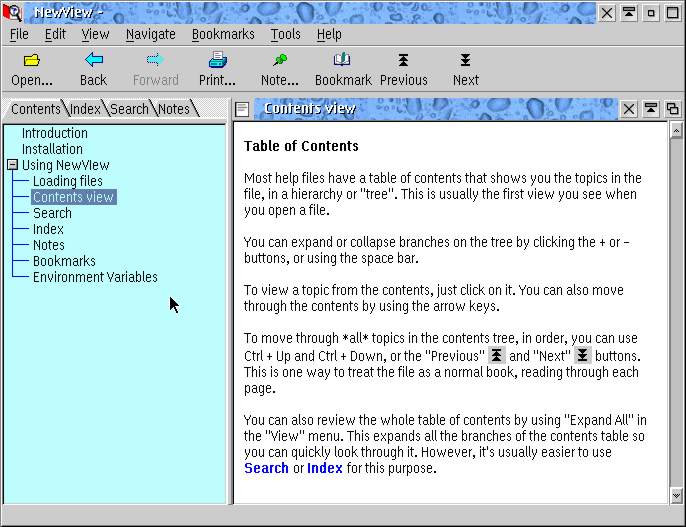This screenshot has height=527, width=686.
Task: Click the Bookmark book icon in toolbar
Action: 342,59
